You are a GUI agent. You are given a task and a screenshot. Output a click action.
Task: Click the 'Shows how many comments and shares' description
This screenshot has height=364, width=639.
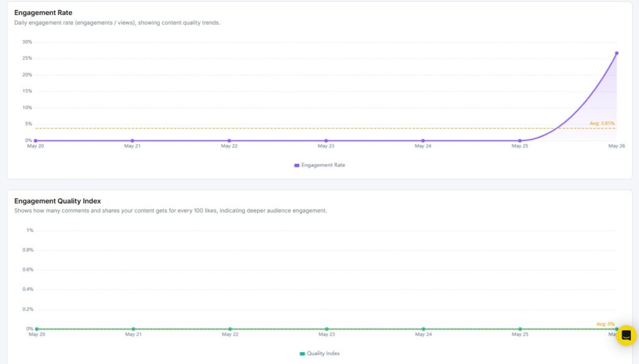click(170, 211)
